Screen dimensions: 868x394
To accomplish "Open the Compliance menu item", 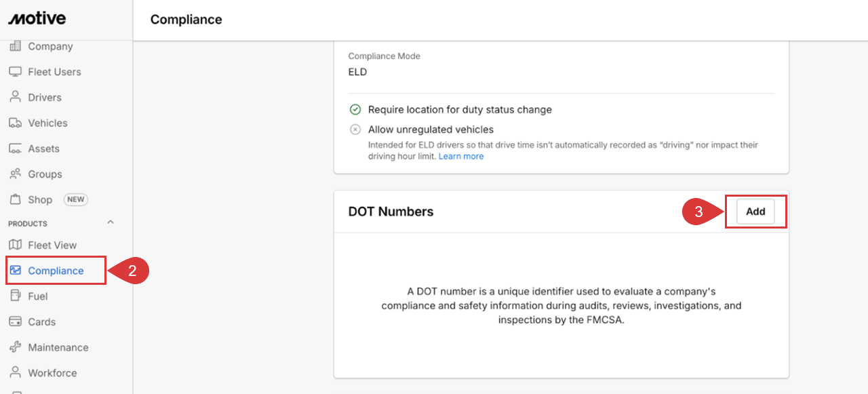I will click(x=56, y=271).
